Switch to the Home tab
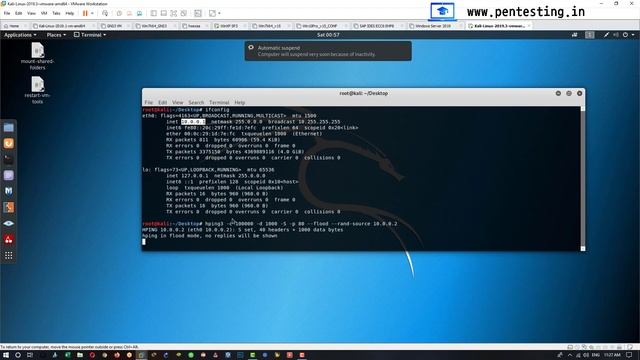The height and width of the screenshot is (360, 640). 15,26
